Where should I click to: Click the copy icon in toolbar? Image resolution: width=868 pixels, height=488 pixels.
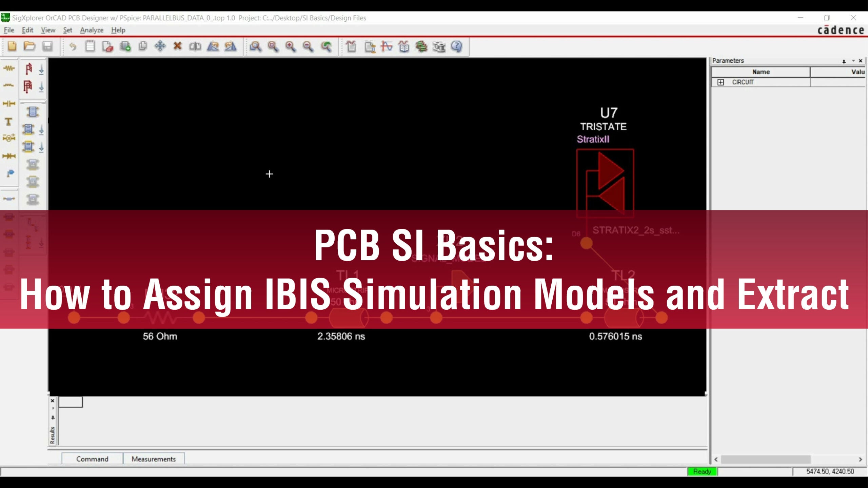point(143,46)
